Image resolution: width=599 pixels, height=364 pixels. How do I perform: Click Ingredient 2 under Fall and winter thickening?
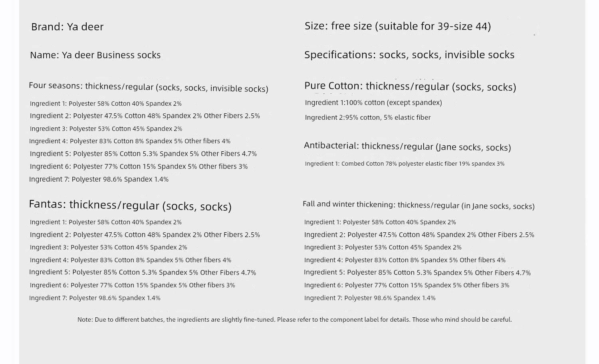pos(419,235)
